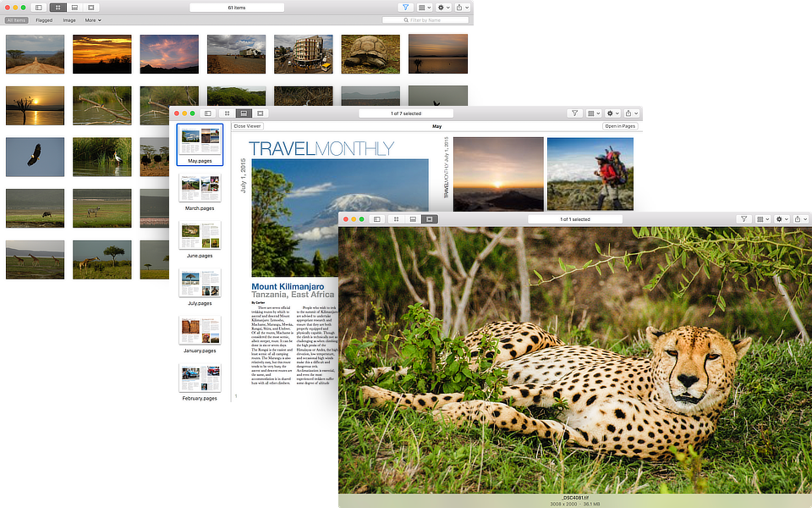Toggle the Flagged filter
The width and height of the screenshot is (812, 508).
[x=44, y=19]
